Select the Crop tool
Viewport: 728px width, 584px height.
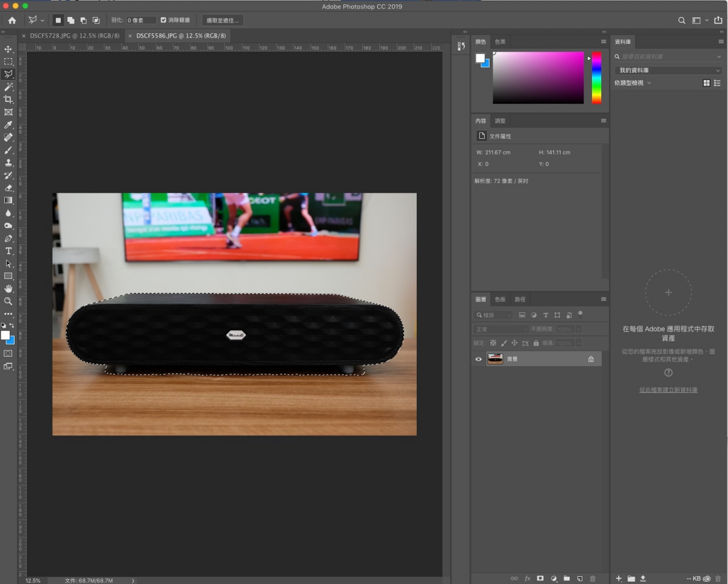(x=8, y=99)
